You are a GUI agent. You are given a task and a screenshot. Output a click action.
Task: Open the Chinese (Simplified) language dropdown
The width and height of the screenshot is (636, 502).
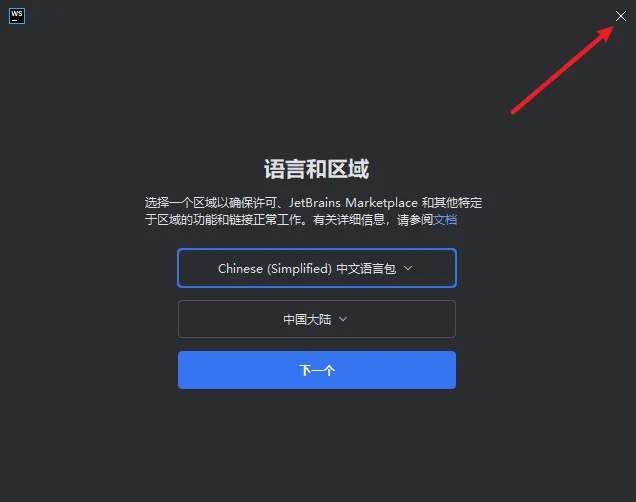[317, 268]
